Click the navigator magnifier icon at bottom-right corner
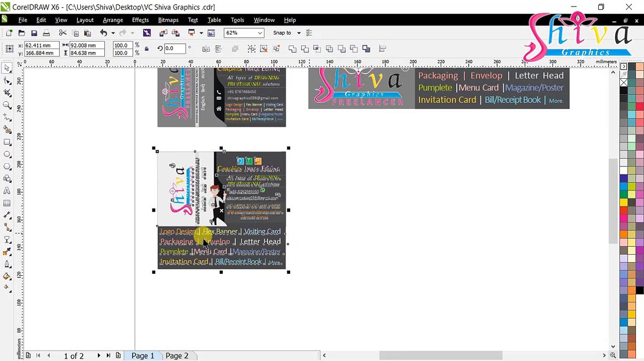The height and width of the screenshot is (361, 644). [x=613, y=355]
